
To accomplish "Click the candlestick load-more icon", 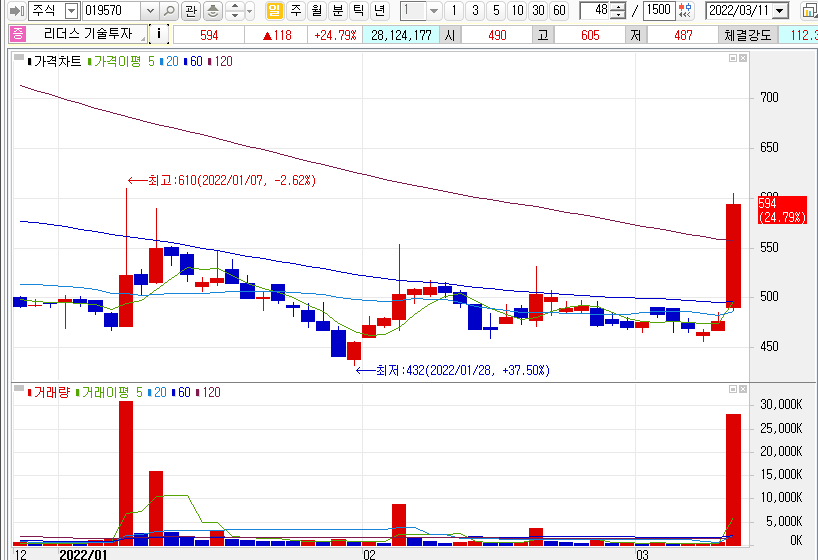I will click(x=685, y=10).
